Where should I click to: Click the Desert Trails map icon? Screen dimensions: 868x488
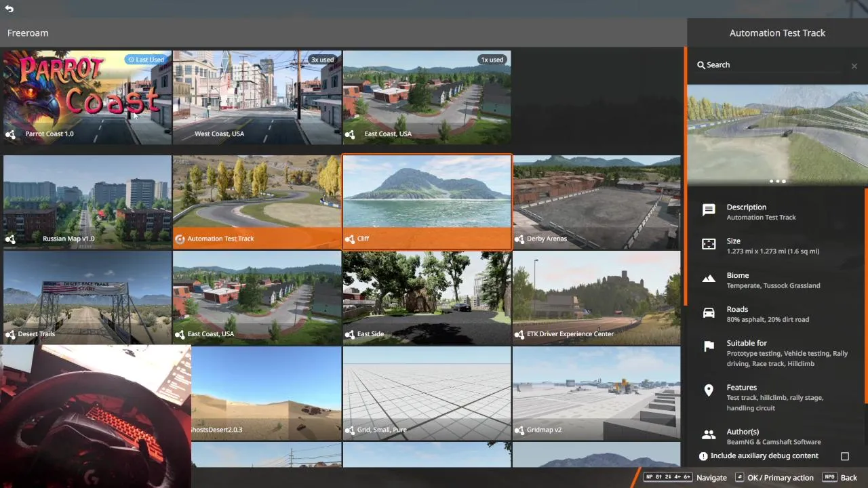(10, 334)
